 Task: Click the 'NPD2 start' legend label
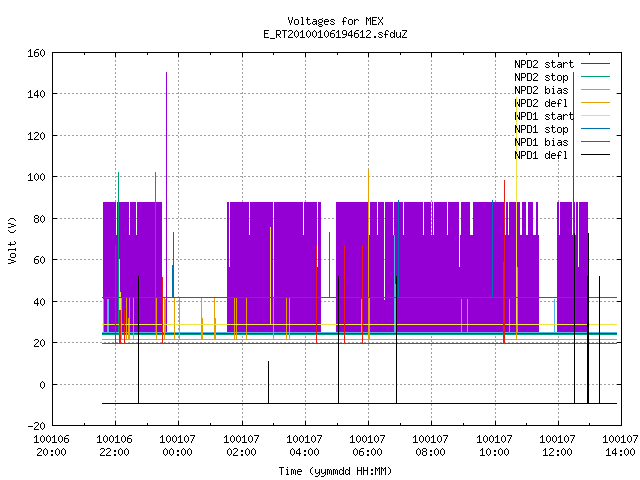544,64
